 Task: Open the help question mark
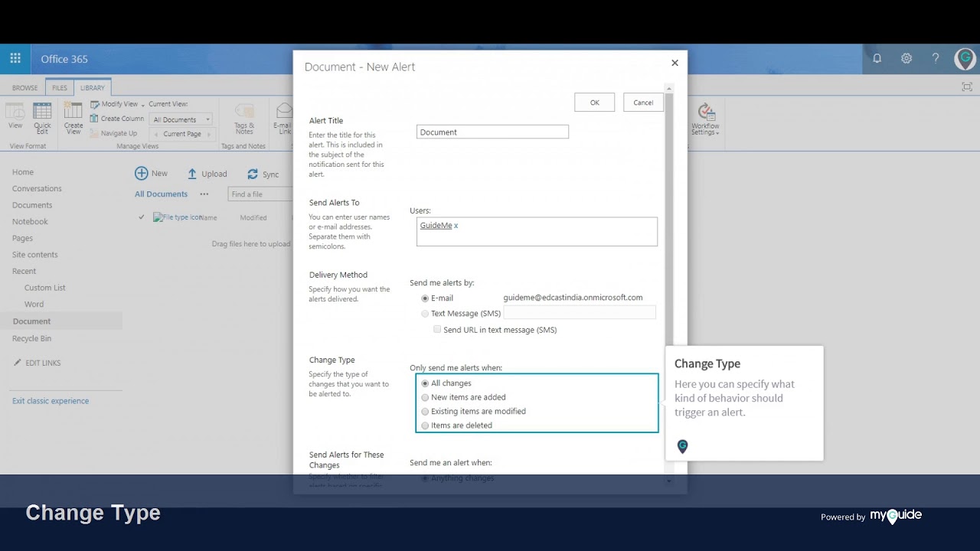click(x=936, y=59)
